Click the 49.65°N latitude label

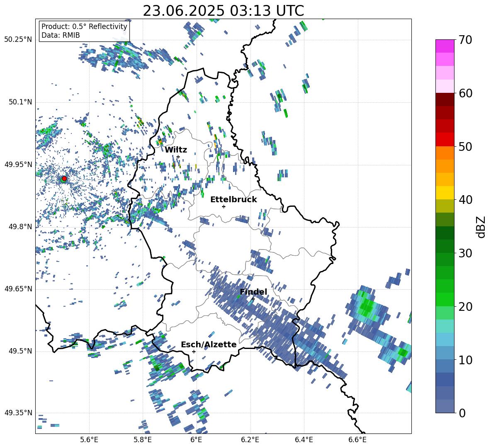click(x=18, y=289)
